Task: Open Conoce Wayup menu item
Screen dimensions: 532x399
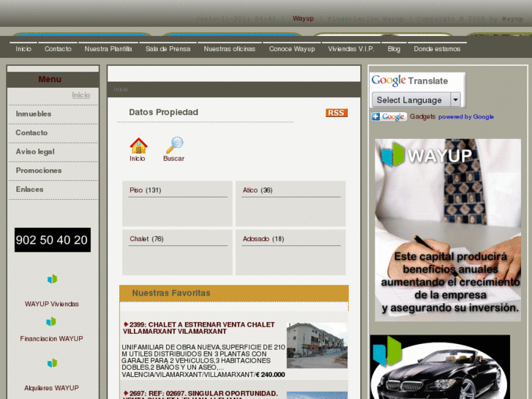Action: coord(292,49)
